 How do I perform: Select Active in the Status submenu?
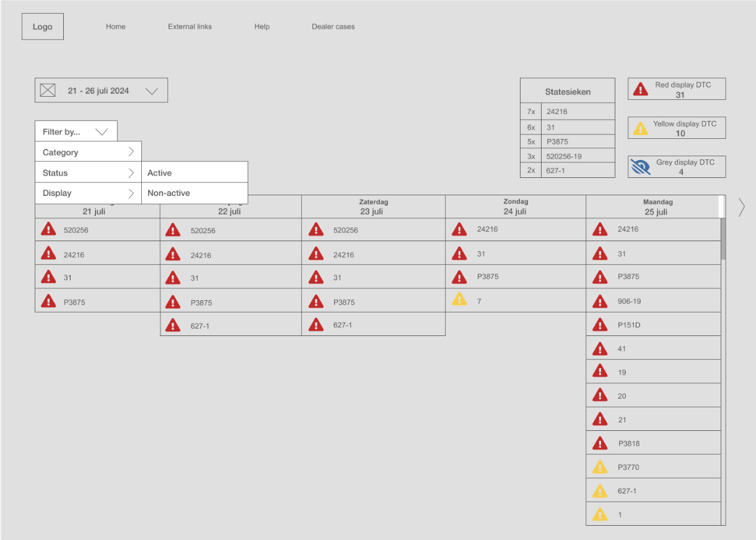(x=195, y=172)
